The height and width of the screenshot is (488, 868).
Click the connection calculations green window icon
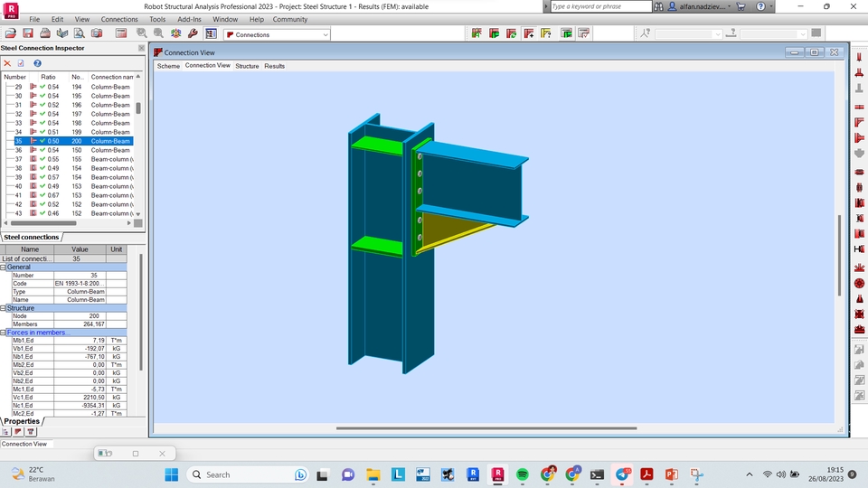pyautogui.click(x=566, y=33)
